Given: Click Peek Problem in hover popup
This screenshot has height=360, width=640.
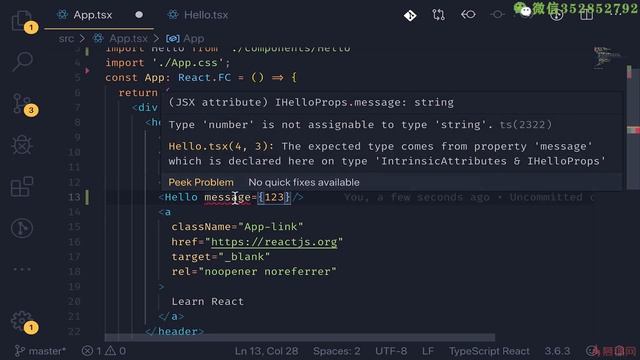Looking at the screenshot, I should [x=201, y=182].
